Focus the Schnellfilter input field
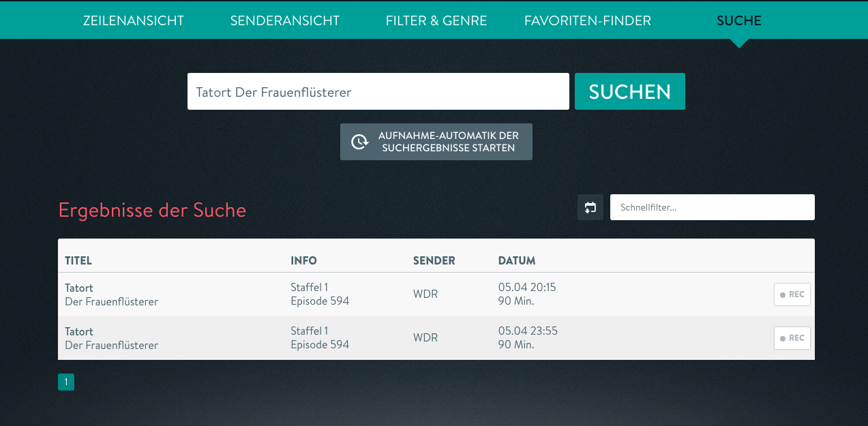 coord(713,207)
